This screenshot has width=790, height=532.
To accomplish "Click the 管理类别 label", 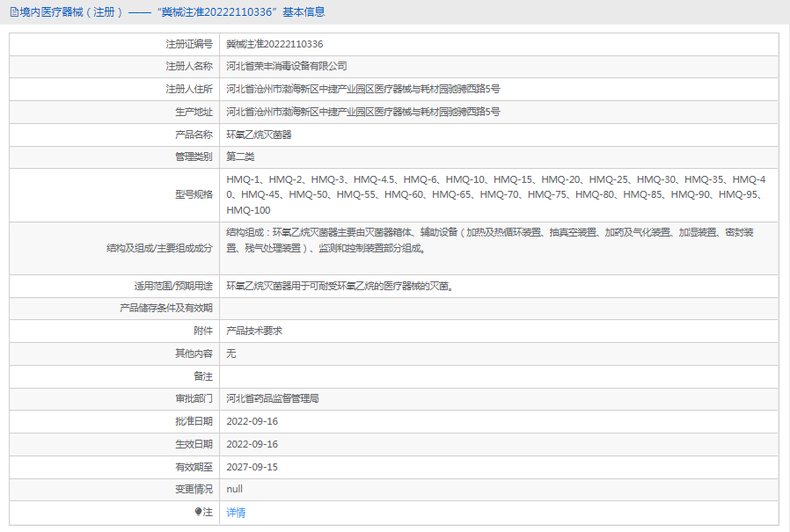I will tap(194, 157).
